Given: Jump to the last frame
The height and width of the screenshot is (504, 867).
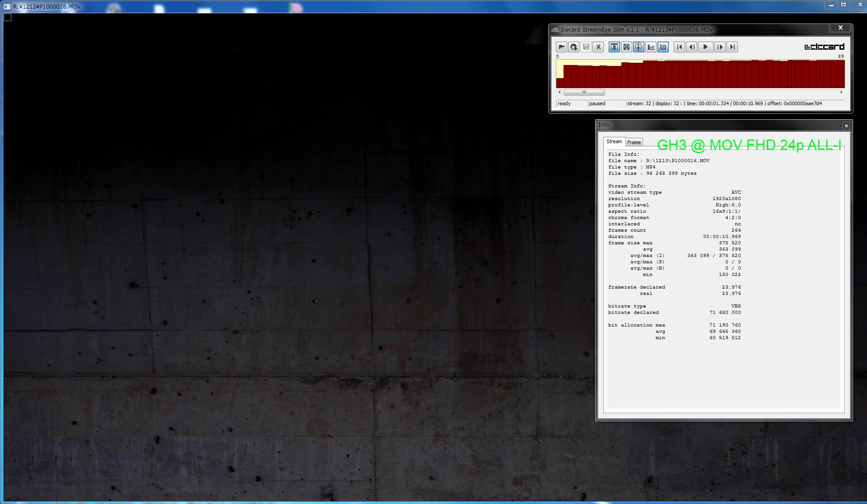Looking at the screenshot, I should tap(732, 47).
